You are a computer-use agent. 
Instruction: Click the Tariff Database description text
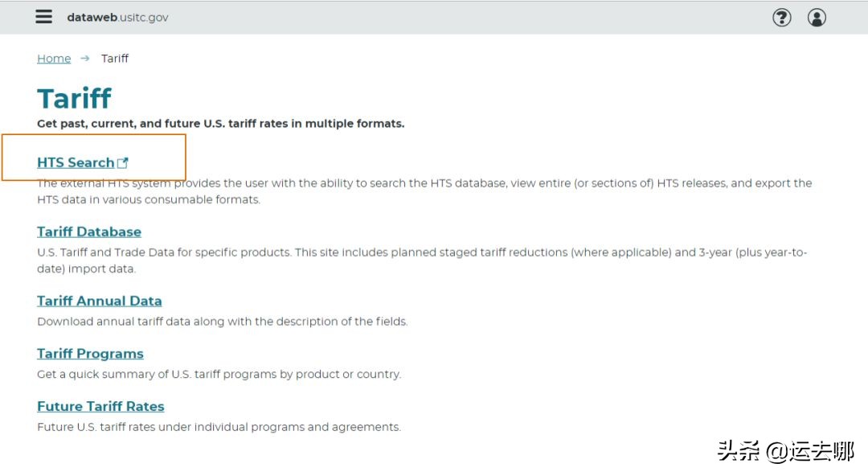click(x=422, y=261)
